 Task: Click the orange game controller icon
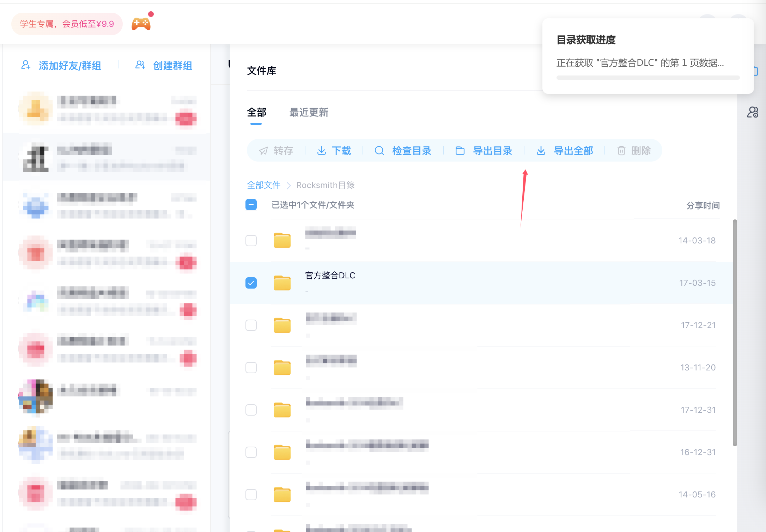[x=141, y=24]
